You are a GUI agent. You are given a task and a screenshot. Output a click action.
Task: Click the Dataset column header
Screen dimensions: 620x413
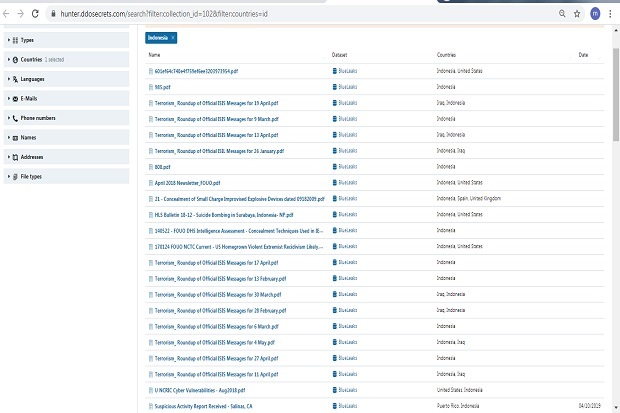click(339, 55)
